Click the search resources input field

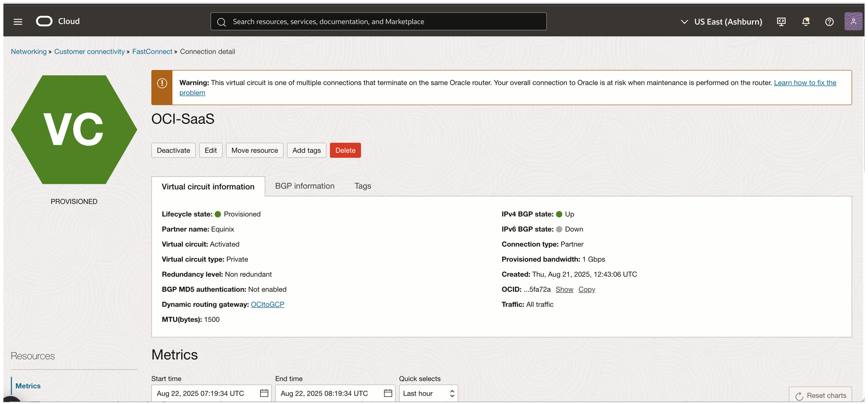click(378, 21)
